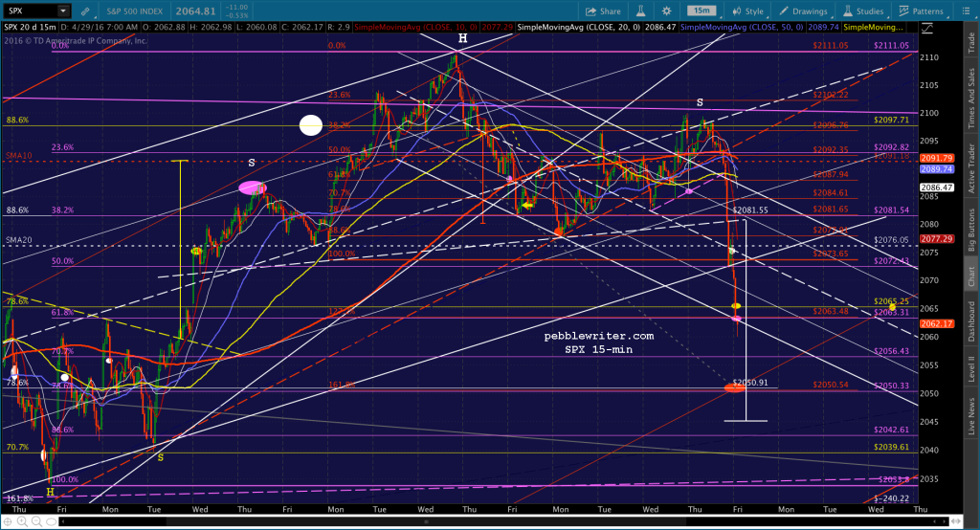Click the chart scale icon above price axis
Viewport: 980px width, 530px height.
pos(926,28)
